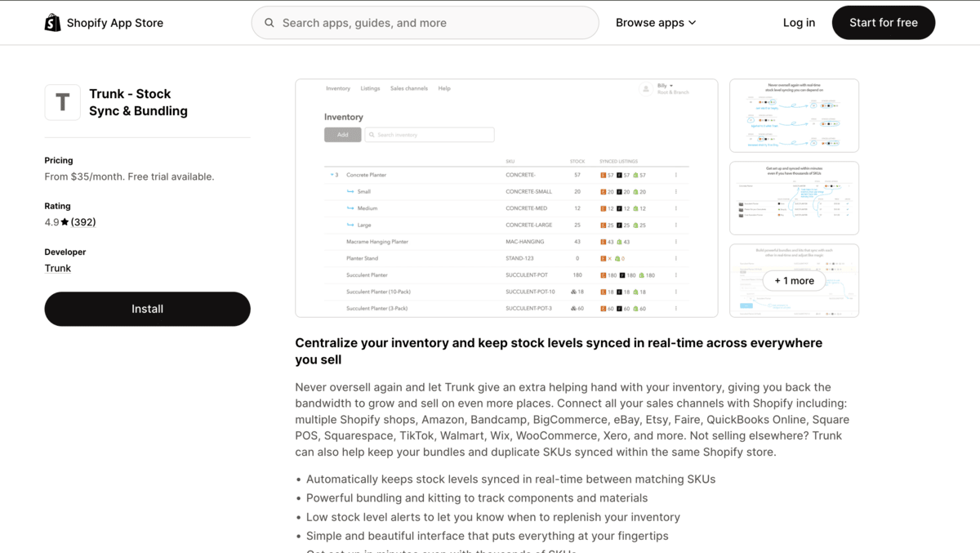Click the + 1 more button
980x553 pixels.
click(x=794, y=281)
